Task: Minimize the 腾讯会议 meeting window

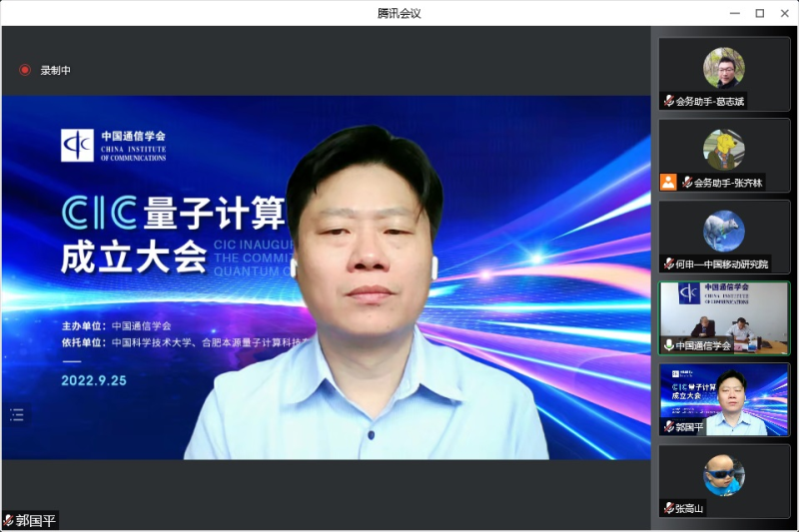Action: click(733, 13)
